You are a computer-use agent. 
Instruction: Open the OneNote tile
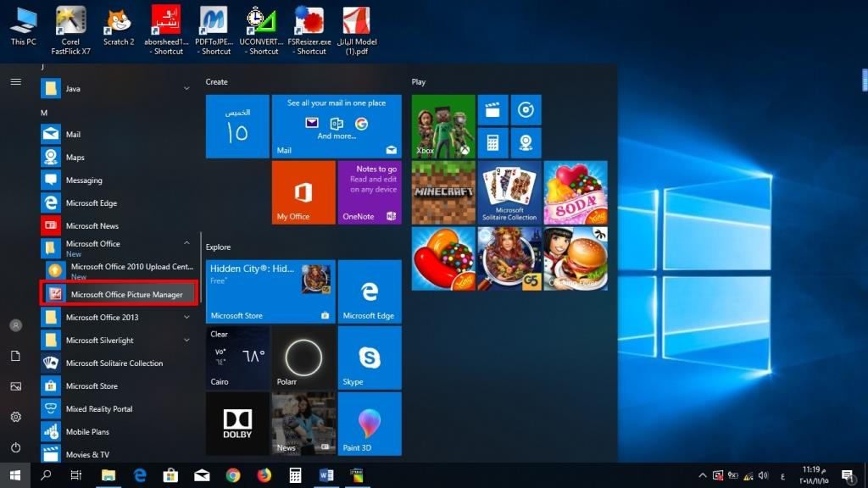point(370,192)
